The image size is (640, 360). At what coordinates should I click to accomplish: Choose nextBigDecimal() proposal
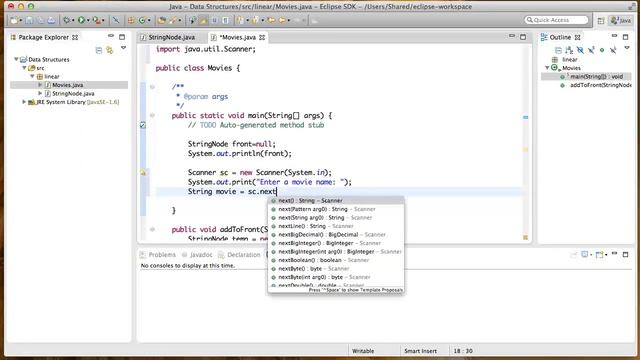tap(336, 235)
